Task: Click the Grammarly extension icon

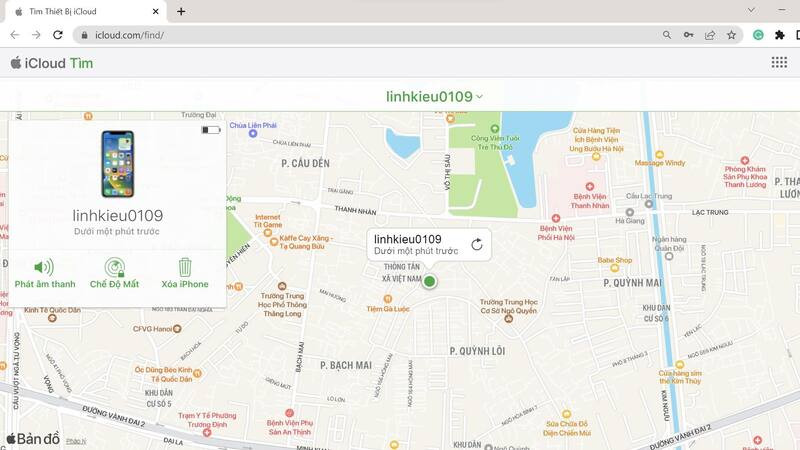Action: (x=758, y=34)
